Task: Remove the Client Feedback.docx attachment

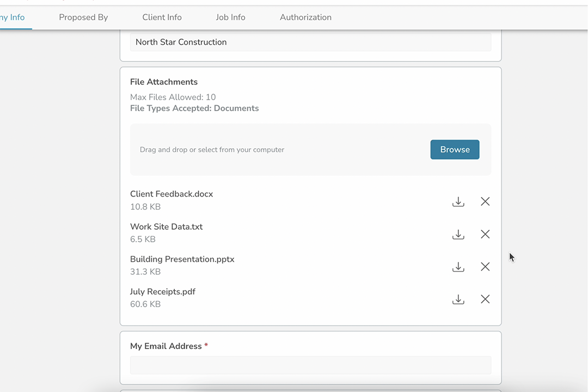Action: coord(485,201)
